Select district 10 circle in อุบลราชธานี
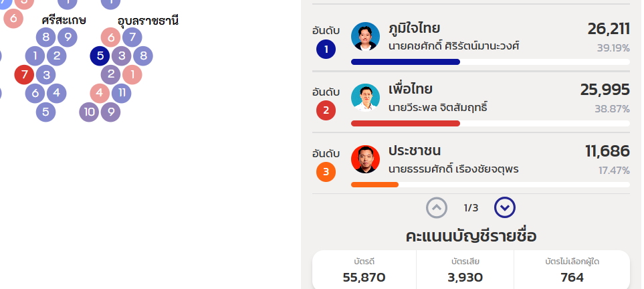The image size is (644, 289). (89, 112)
